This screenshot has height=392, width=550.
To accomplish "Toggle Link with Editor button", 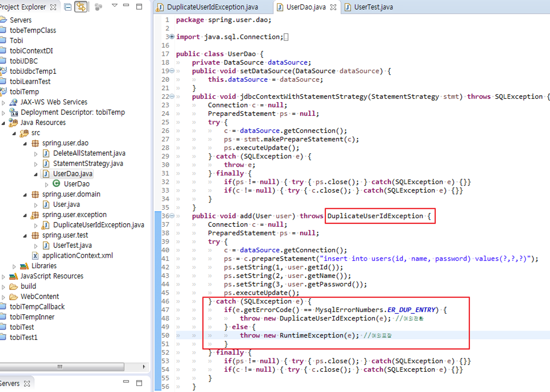I will coord(81,7).
